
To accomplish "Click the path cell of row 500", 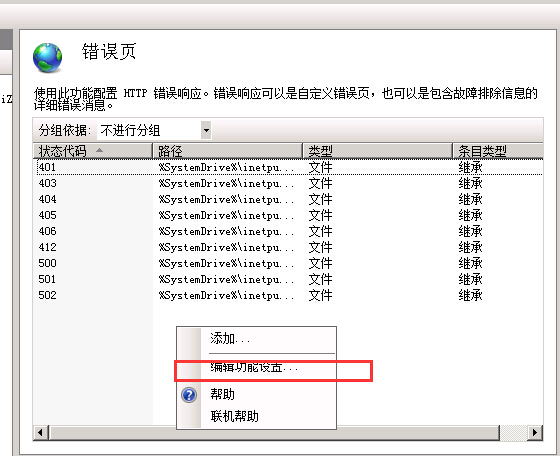I will (x=226, y=263).
